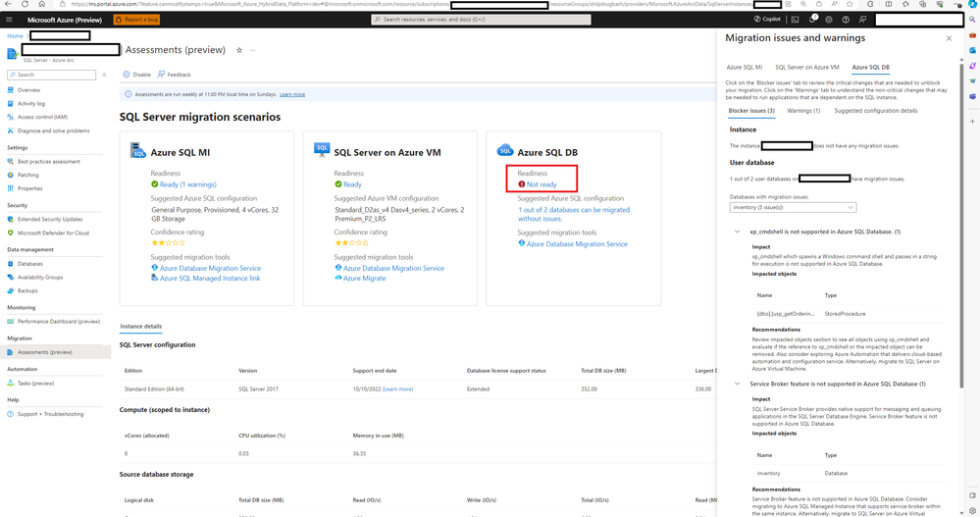Open Azure Database Migration Service under Azure SQL DB

tap(577, 244)
